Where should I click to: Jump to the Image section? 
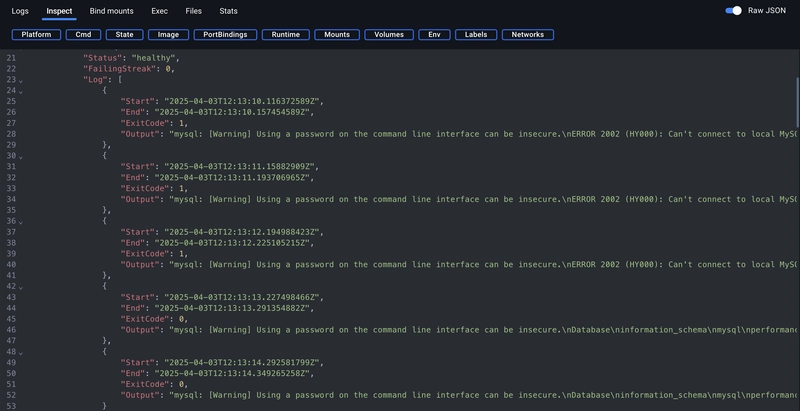168,35
